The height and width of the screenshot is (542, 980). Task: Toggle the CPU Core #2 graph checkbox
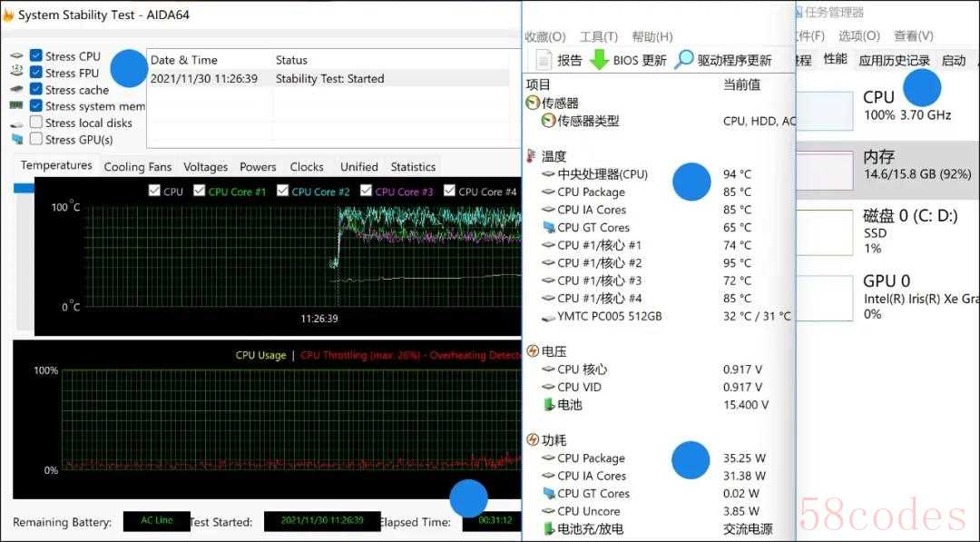point(282,191)
